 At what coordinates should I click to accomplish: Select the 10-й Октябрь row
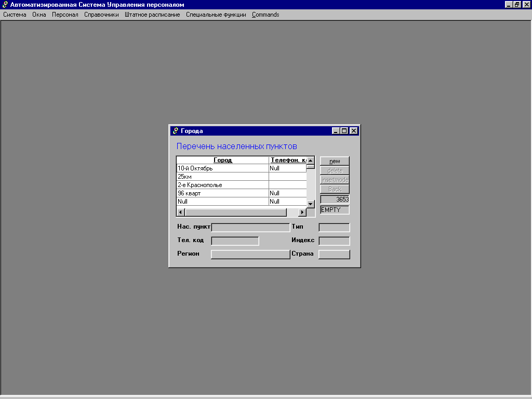tap(222, 168)
